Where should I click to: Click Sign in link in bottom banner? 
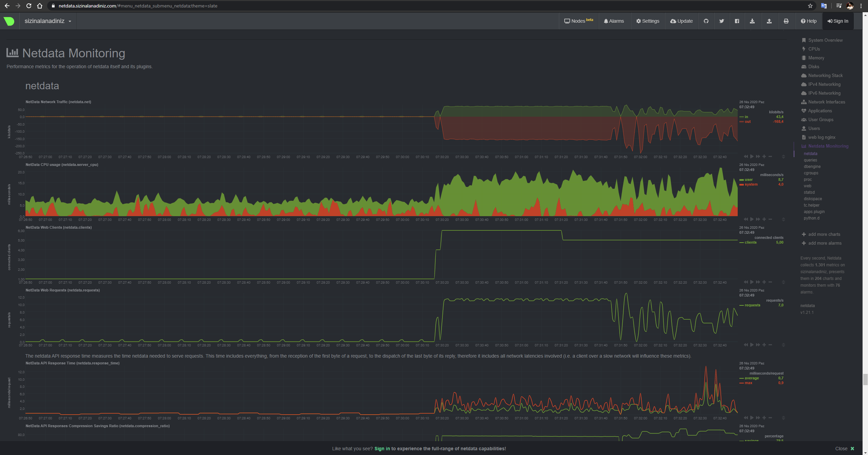coord(382,449)
